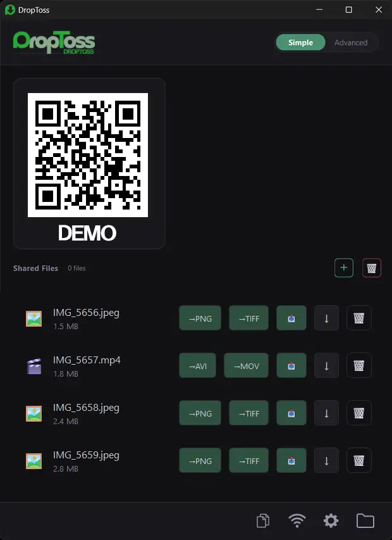Download IMG_5659.jpeg with the arrow icon
This screenshot has width=392, height=540.
point(327,460)
